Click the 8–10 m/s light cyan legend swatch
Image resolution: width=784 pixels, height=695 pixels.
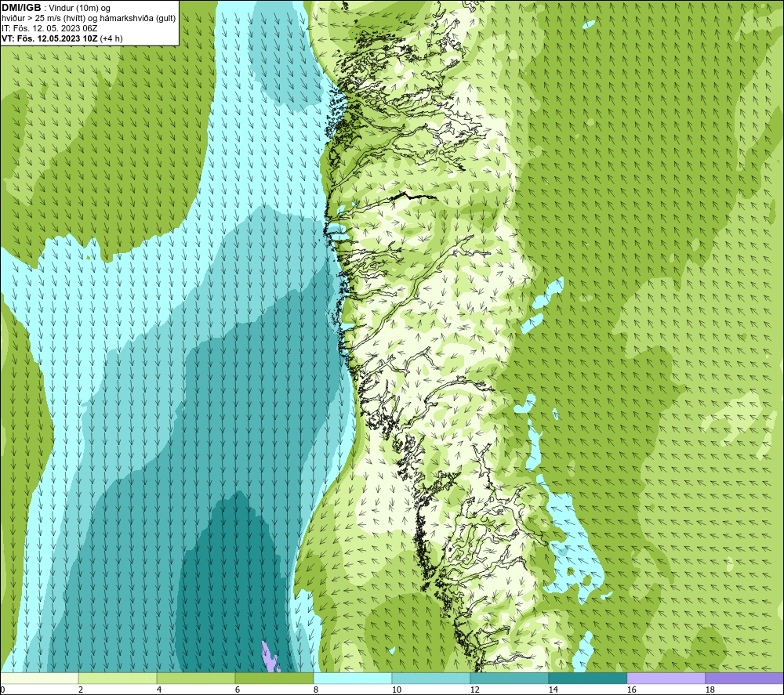[x=353, y=678]
